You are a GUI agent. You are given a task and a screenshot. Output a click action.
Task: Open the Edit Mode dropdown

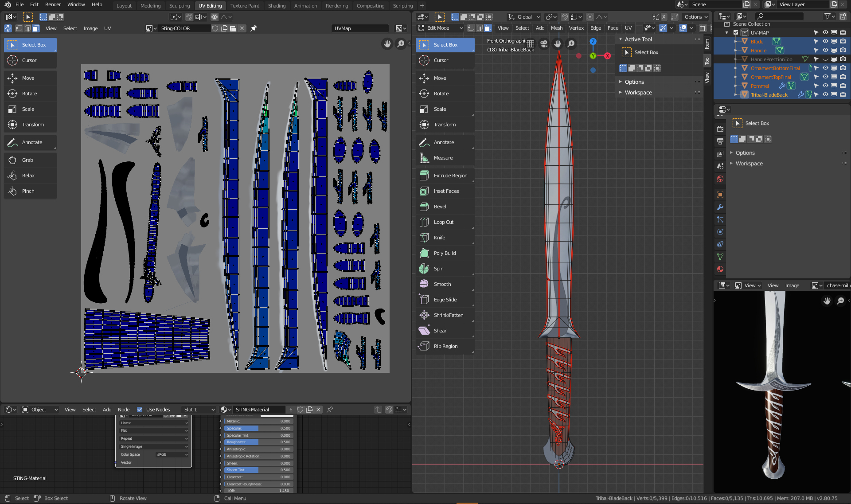click(440, 28)
